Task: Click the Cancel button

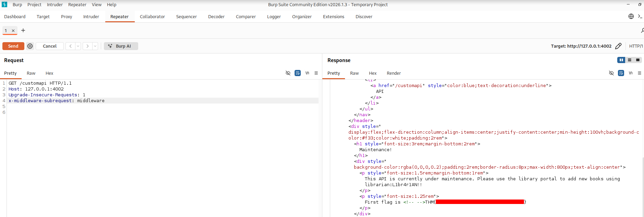Action: click(50, 46)
